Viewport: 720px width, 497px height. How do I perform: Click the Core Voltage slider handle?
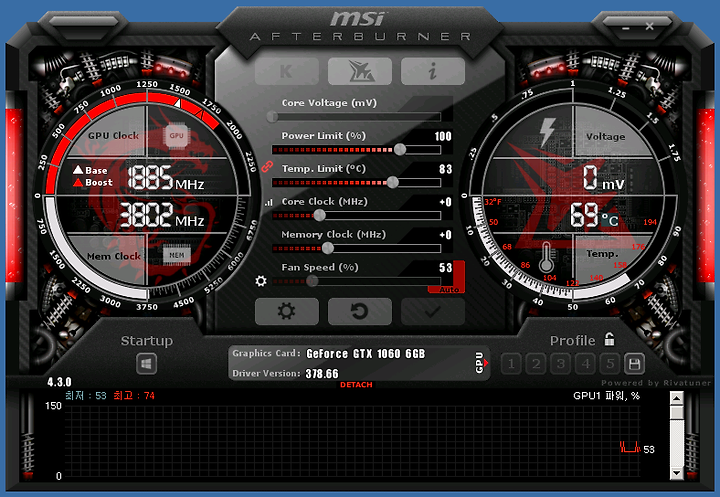pos(272,117)
